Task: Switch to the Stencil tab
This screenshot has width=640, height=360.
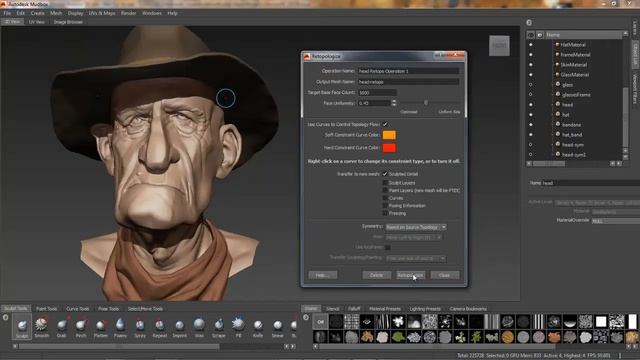Action: (332, 309)
